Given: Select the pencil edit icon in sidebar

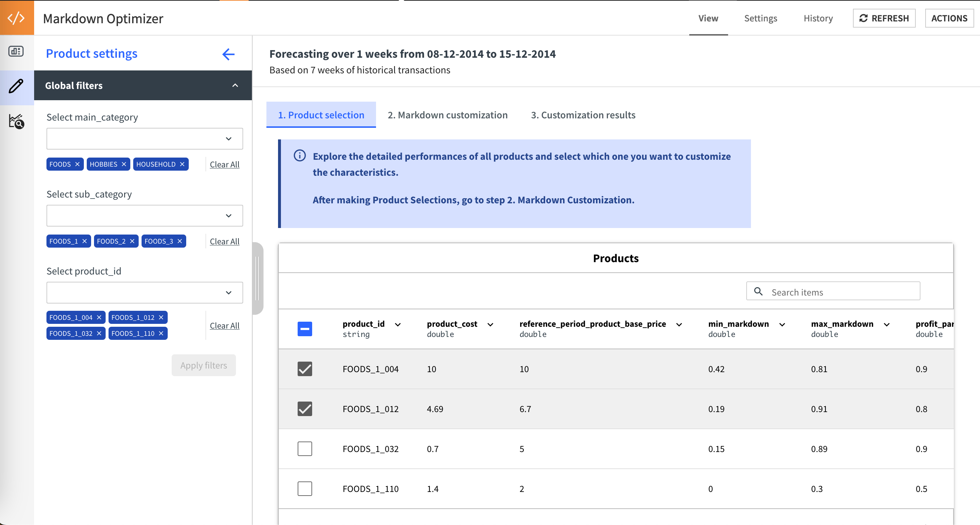Looking at the screenshot, I should (x=16, y=86).
